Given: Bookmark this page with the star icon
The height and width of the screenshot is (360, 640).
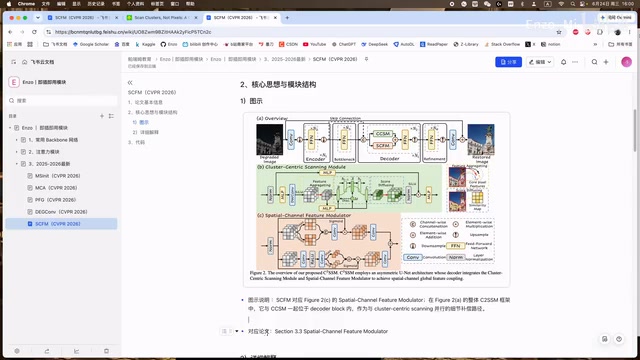Looking at the screenshot, I should (x=559, y=32).
